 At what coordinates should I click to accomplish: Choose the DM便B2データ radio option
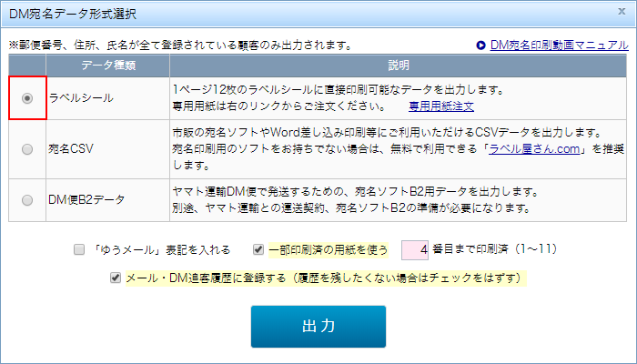(27, 199)
